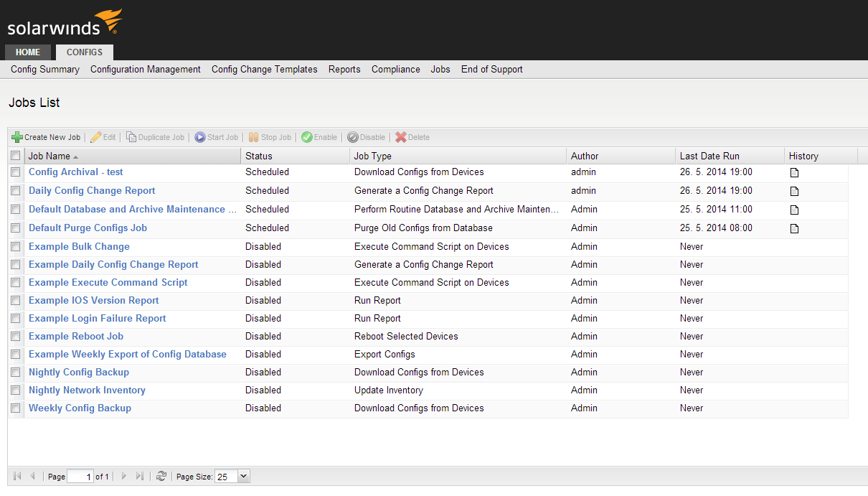Select the CONFIGS tab
Viewport: 868px width, 496px height.
coord(85,52)
